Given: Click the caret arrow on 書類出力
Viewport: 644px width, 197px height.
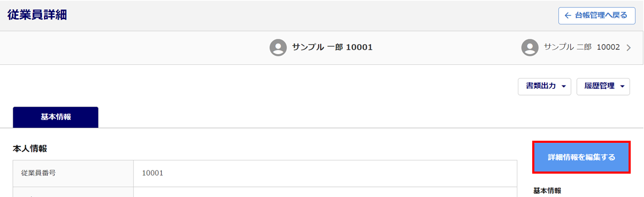Looking at the screenshot, I should click(x=563, y=87).
